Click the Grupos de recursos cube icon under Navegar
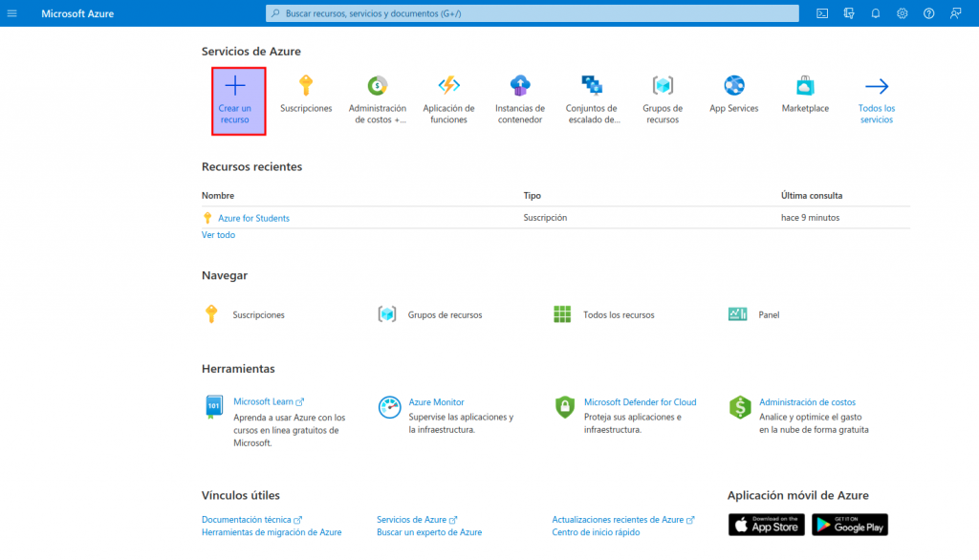The height and width of the screenshot is (560, 979). (x=387, y=314)
